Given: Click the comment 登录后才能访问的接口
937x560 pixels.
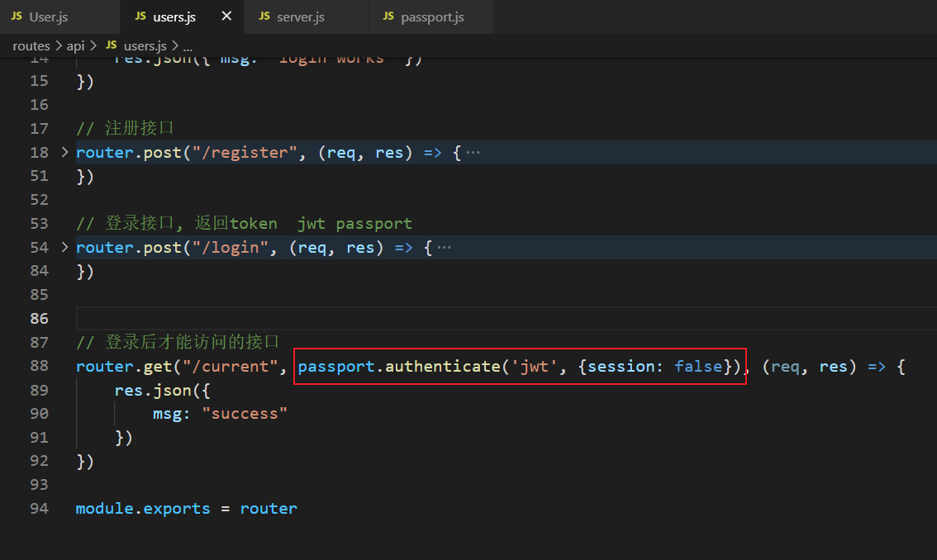Looking at the screenshot, I should point(178,342).
